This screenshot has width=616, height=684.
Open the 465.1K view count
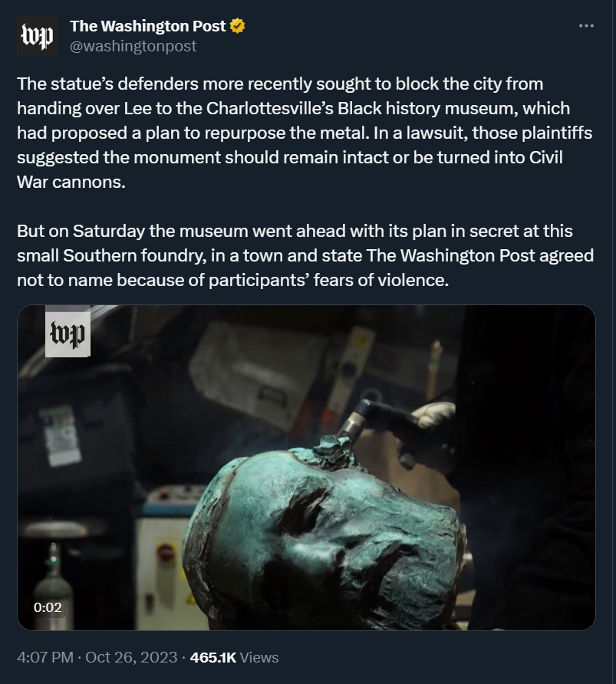click(213, 657)
